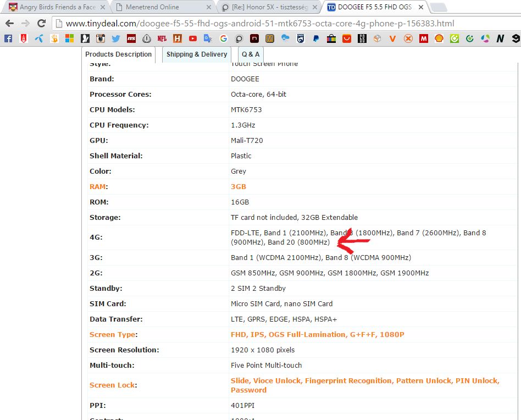The width and height of the screenshot is (521, 420).
Task: Open a new browser tab
Action: 439,7
